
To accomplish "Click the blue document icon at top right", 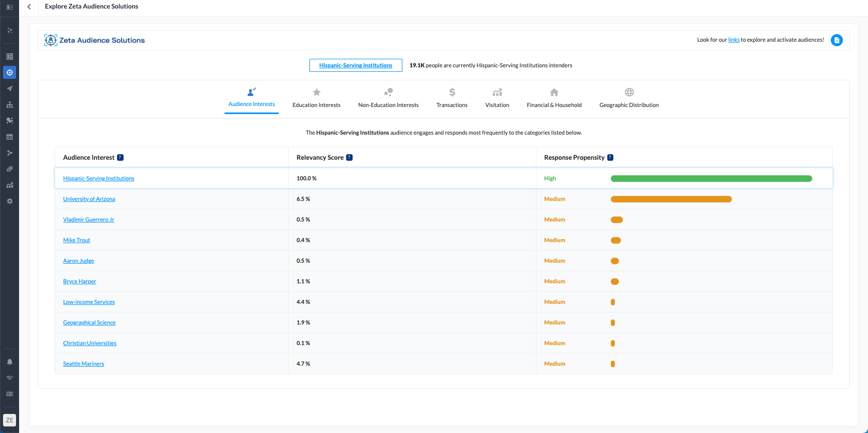I will tap(836, 40).
